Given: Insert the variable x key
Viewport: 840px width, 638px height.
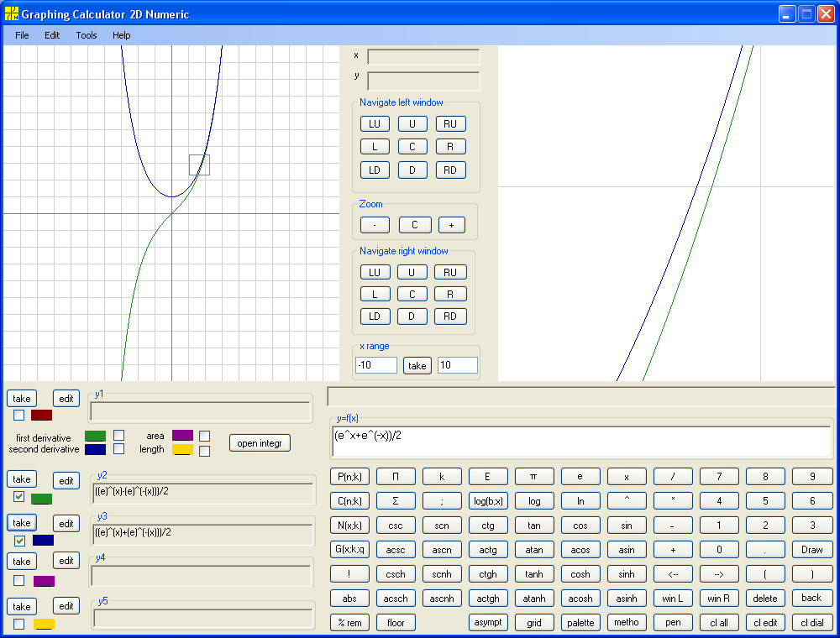Looking at the screenshot, I should tap(627, 477).
